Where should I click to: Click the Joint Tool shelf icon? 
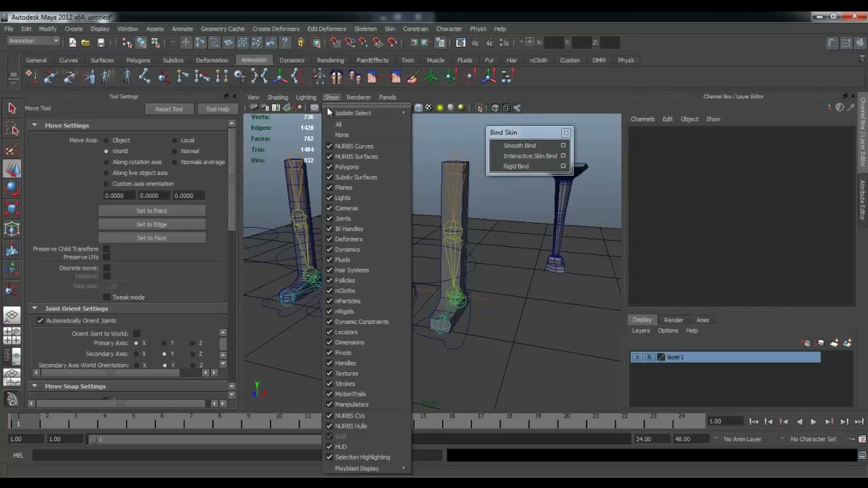click(146, 77)
